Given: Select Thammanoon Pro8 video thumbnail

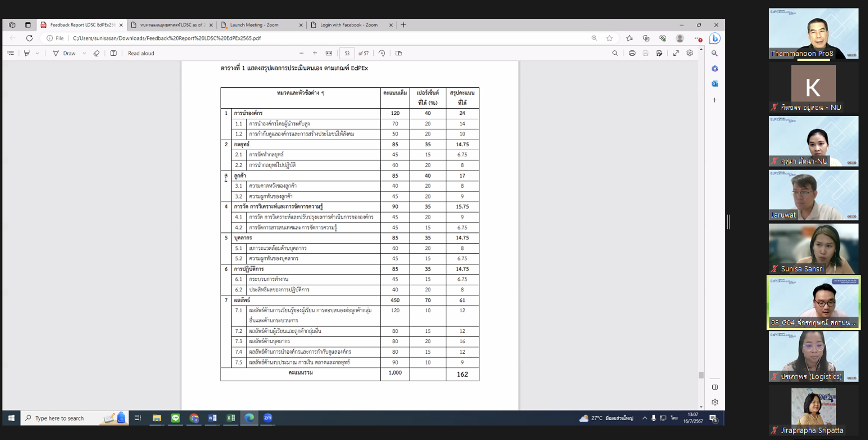Looking at the screenshot, I should (814, 33).
